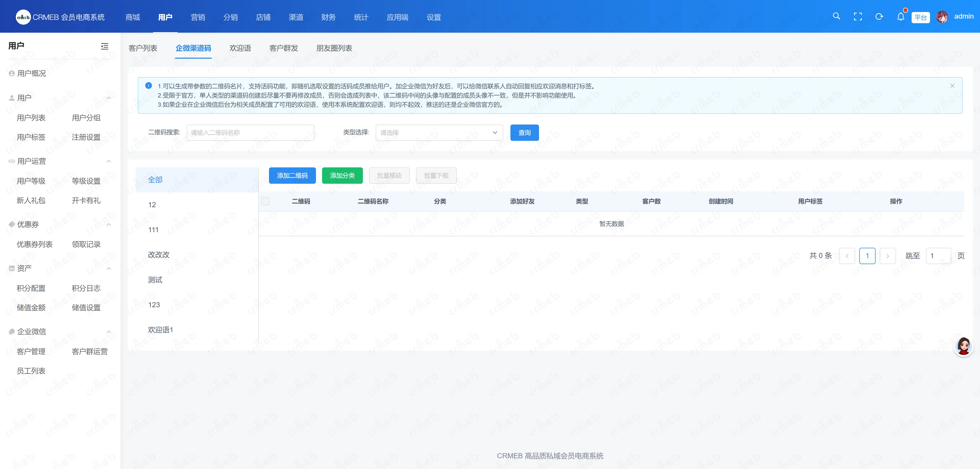Image resolution: width=980 pixels, height=469 pixels.
Task: Click the 平台 badge button
Action: [x=921, y=17]
